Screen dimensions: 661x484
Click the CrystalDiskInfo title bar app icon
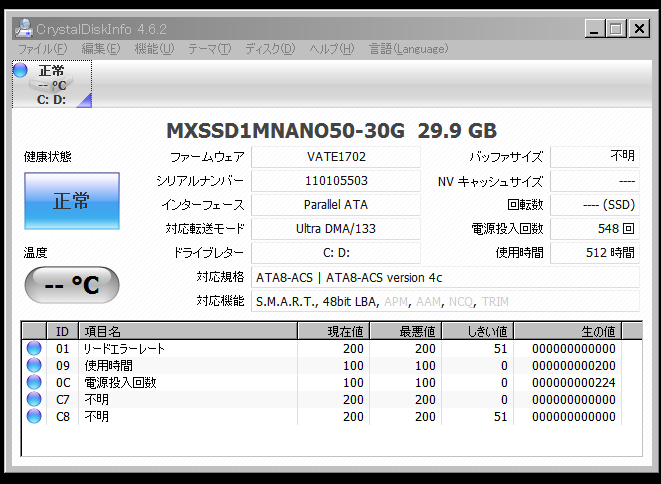[22, 28]
